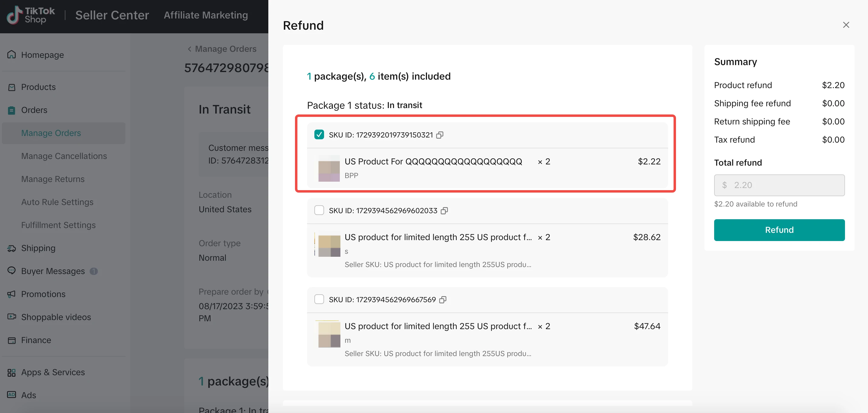868x413 pixels.
Task: Click the TikTok Shop logo
Action: (x=31, y=15)
